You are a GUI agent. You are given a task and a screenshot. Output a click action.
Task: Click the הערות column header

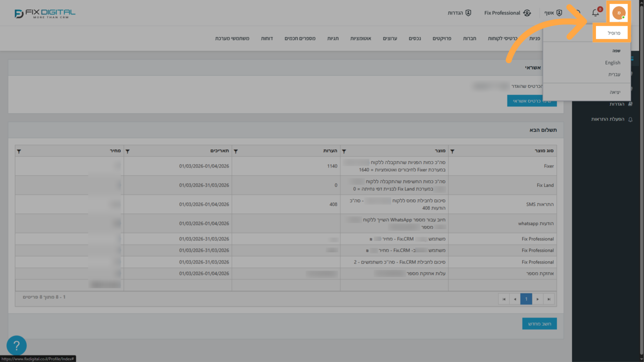point(330,151)
